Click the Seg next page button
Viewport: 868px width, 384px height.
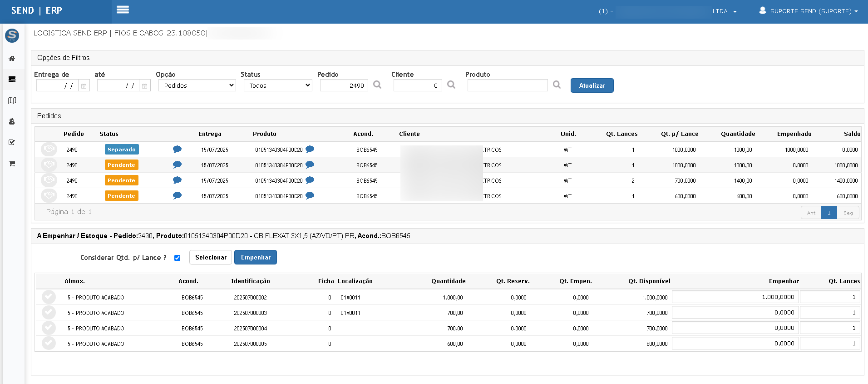pyautogui.click(x=848, y=213)
